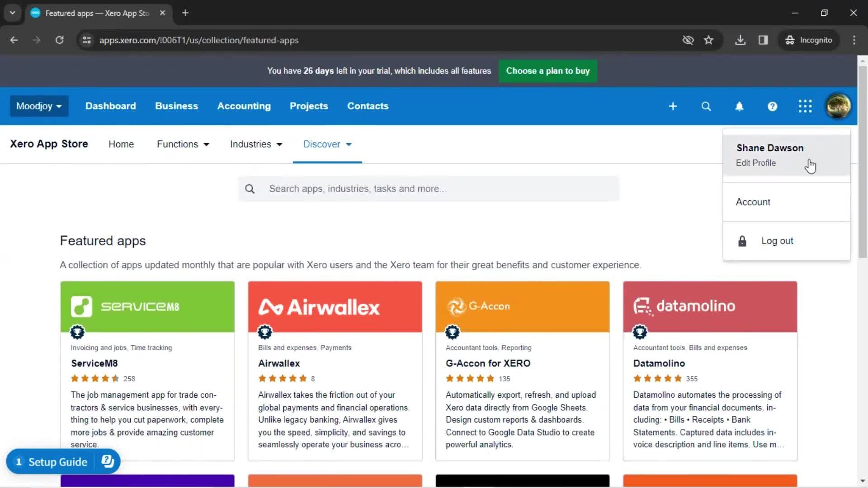Click the tracking protection eye icon
This screenshot has height=488, width=868.
(688, 40)
